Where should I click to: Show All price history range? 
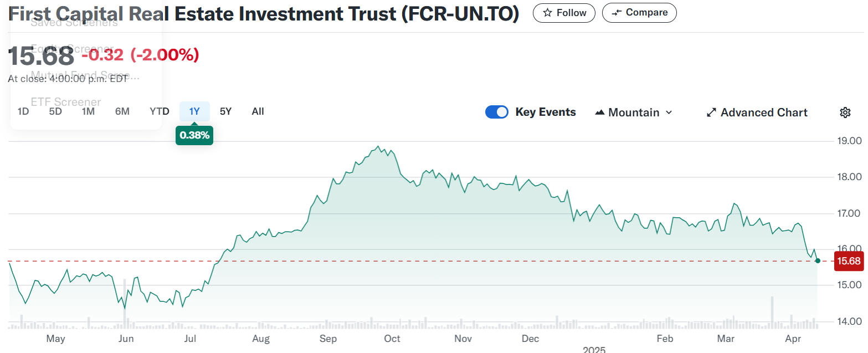click(x=258, y=111)
